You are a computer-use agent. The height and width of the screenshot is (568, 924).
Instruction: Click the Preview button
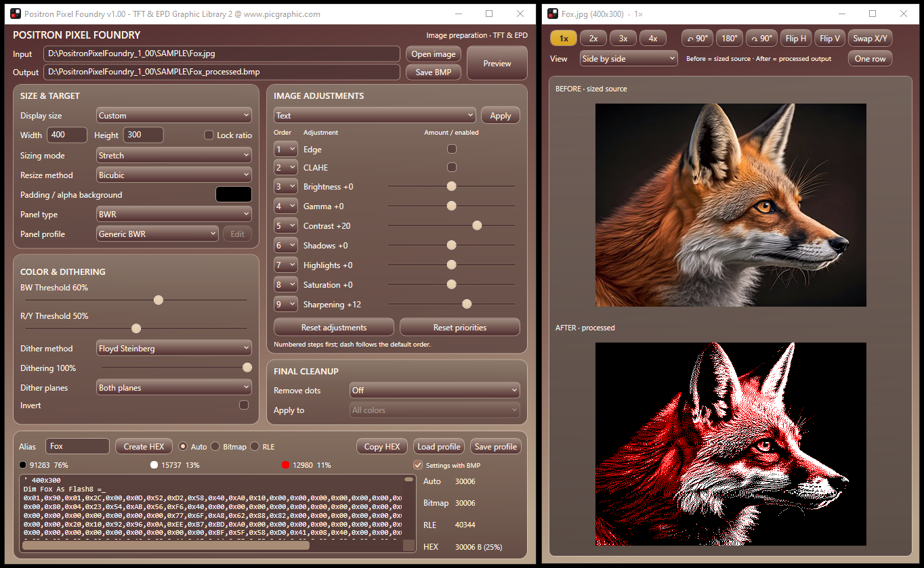point(497,63)
